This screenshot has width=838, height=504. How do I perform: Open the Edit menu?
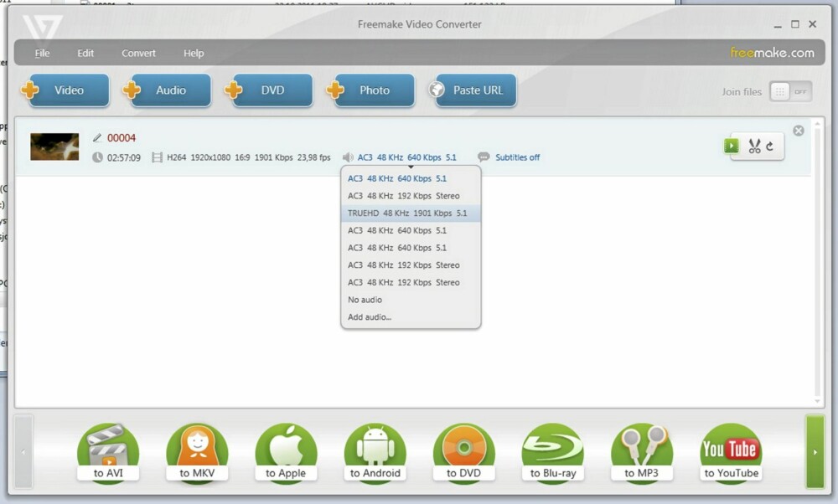tap(85, 54)
